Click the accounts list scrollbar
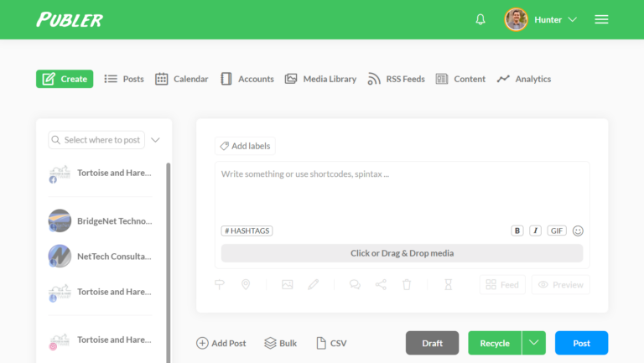The width and height of the screenshot is (644, 363). tap(168, 262)
